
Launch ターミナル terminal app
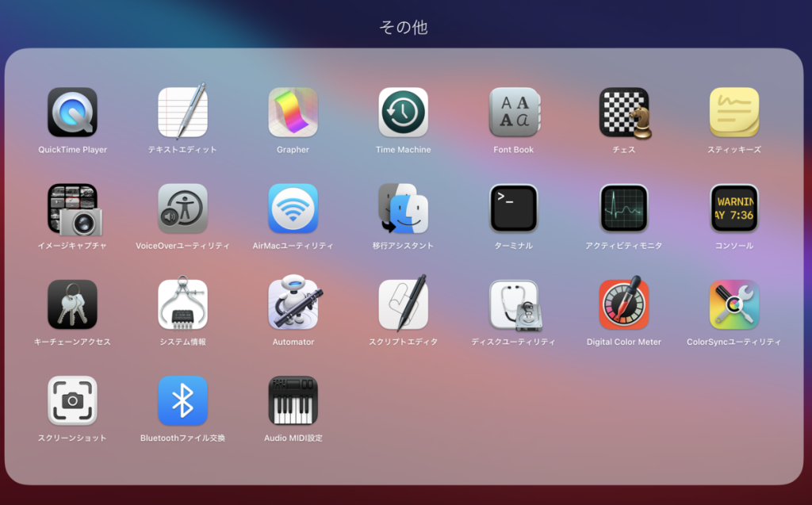click(x=513, y=209)
